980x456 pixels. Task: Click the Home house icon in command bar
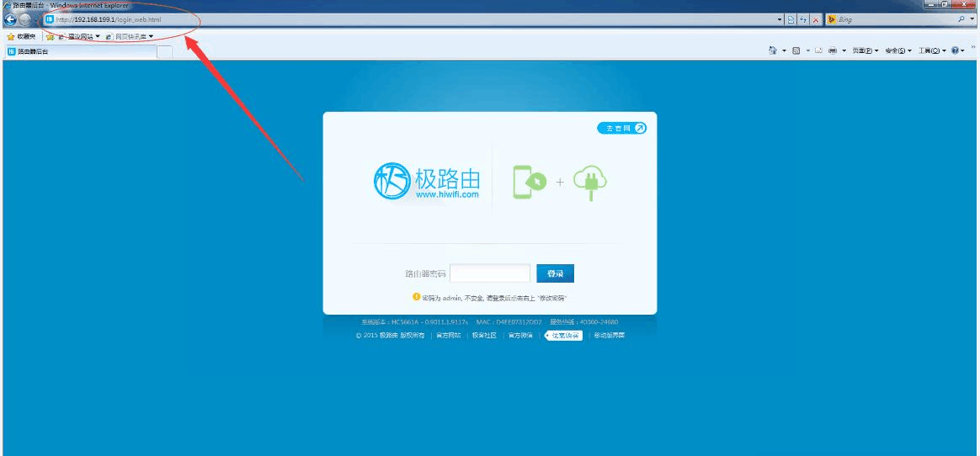click(773, 50)
